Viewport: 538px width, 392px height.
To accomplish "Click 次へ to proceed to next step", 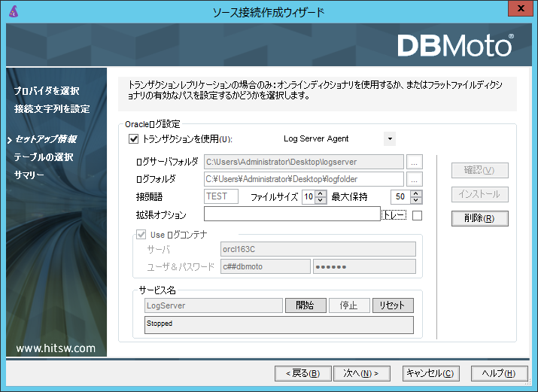I will pyautogui.click(x=360, y=373).
